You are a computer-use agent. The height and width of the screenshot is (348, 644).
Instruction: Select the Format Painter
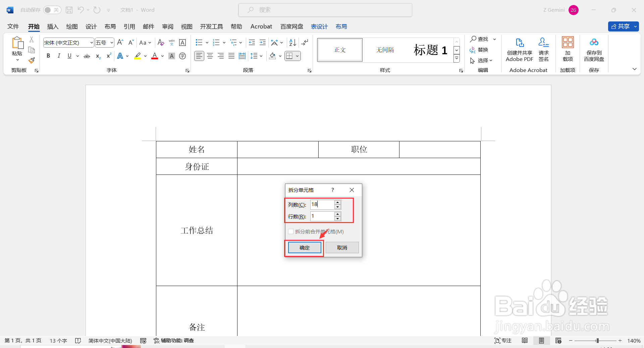click(31, 60)
